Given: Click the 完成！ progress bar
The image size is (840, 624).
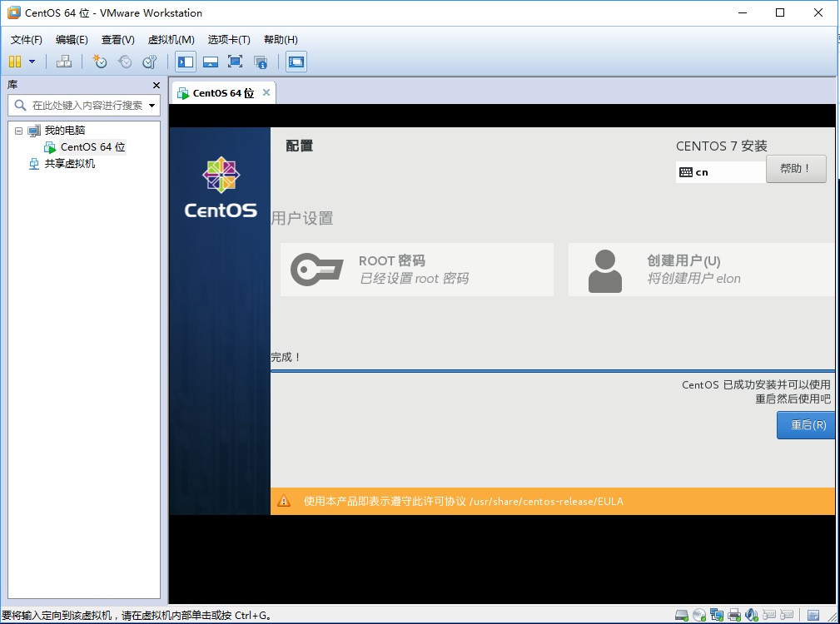Looking at the screenshot, I should [553, 370].
